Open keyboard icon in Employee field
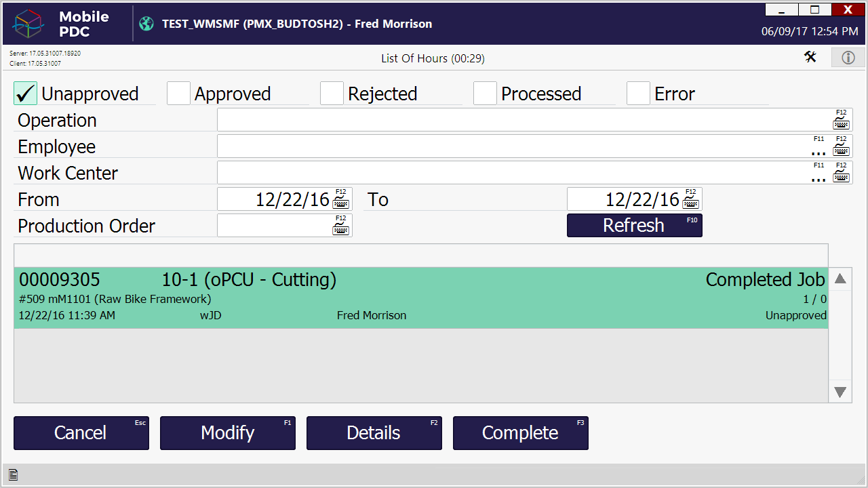The image size is (868, 488). [x=841, y=150]
